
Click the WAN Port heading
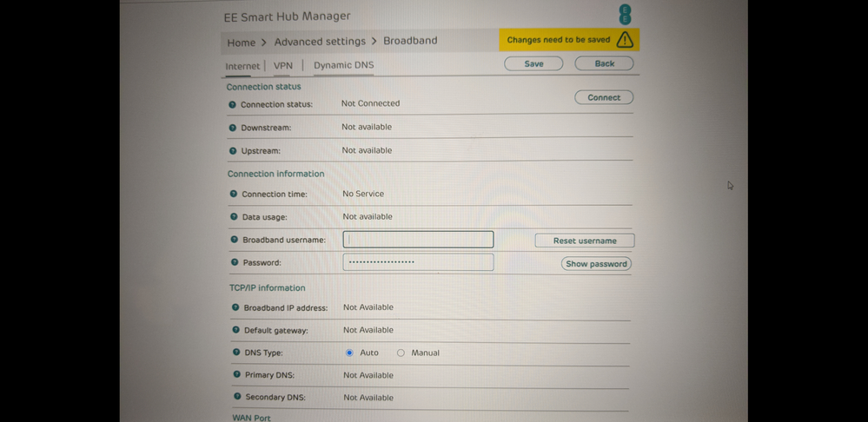(x=251, y=419)
